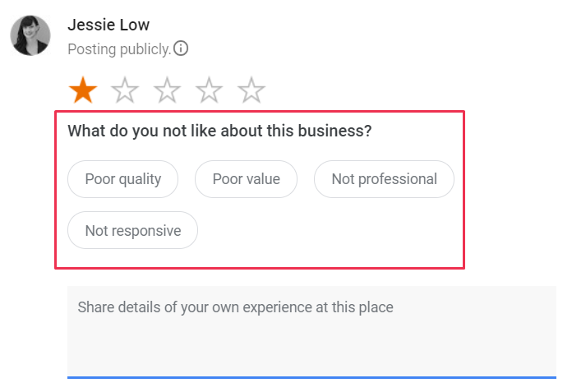
Task: Click the Jessie Low name
Action: 108,25
